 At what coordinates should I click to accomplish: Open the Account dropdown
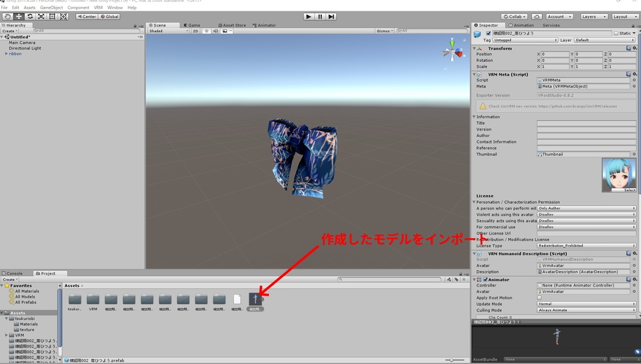pos(560,16)
